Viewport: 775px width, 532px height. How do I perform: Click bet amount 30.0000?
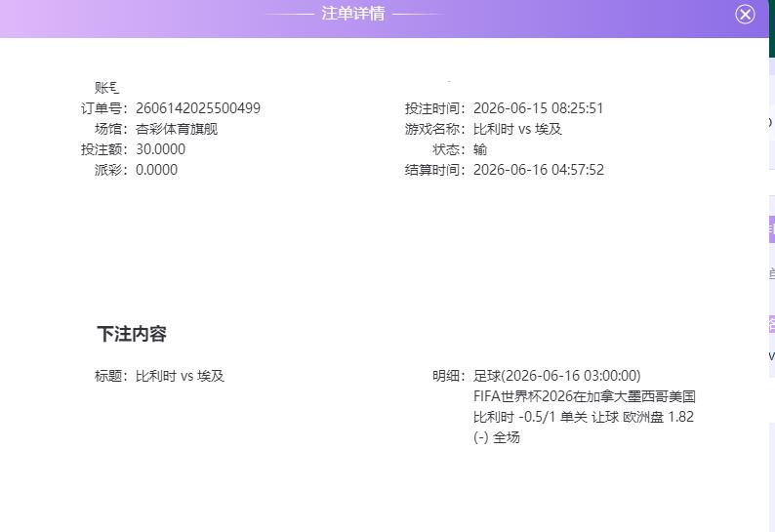click(161, 149)
